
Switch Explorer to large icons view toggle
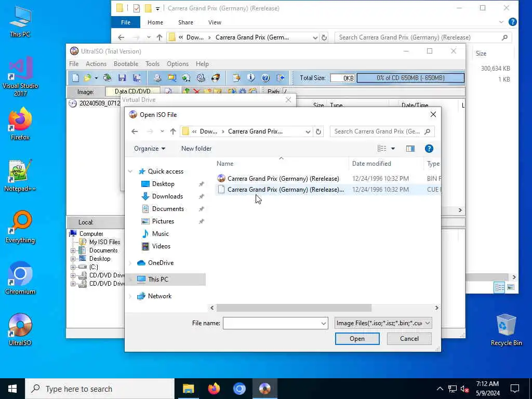tap(511, 287)
